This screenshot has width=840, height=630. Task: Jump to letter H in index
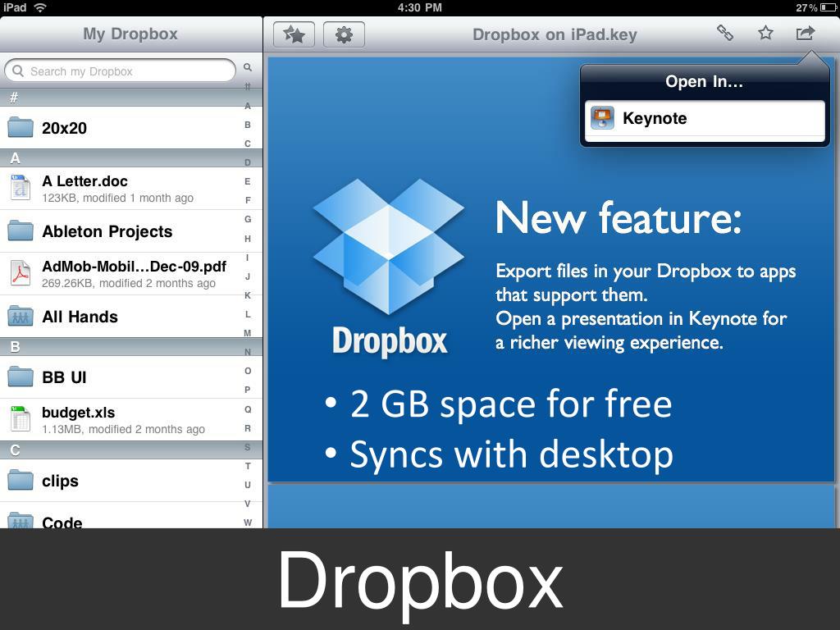click(x=248, y=239)
